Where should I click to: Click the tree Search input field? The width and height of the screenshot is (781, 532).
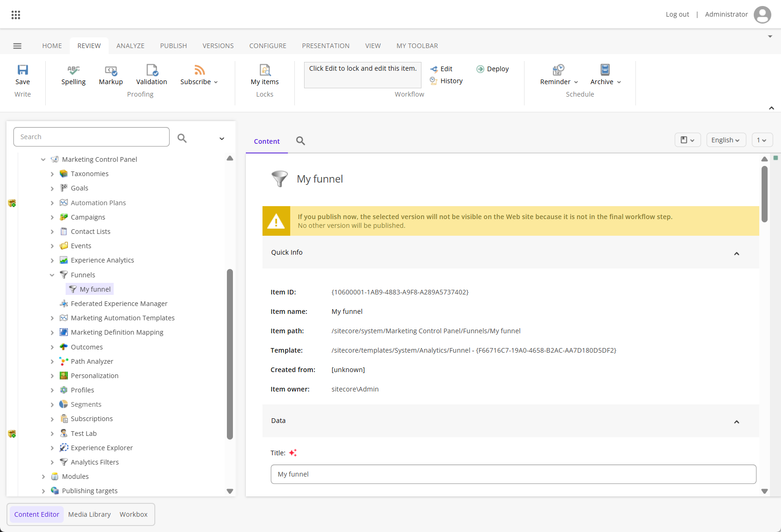tap(92, 137)
